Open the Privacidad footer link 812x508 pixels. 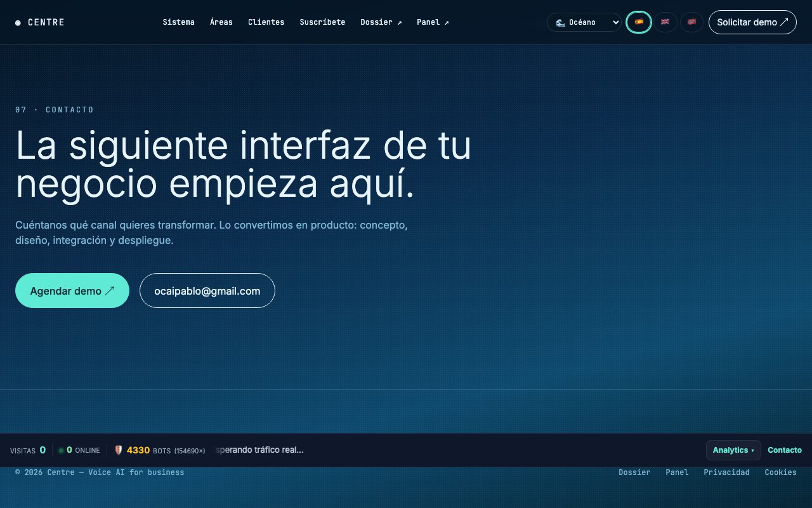tap(726, 472)
